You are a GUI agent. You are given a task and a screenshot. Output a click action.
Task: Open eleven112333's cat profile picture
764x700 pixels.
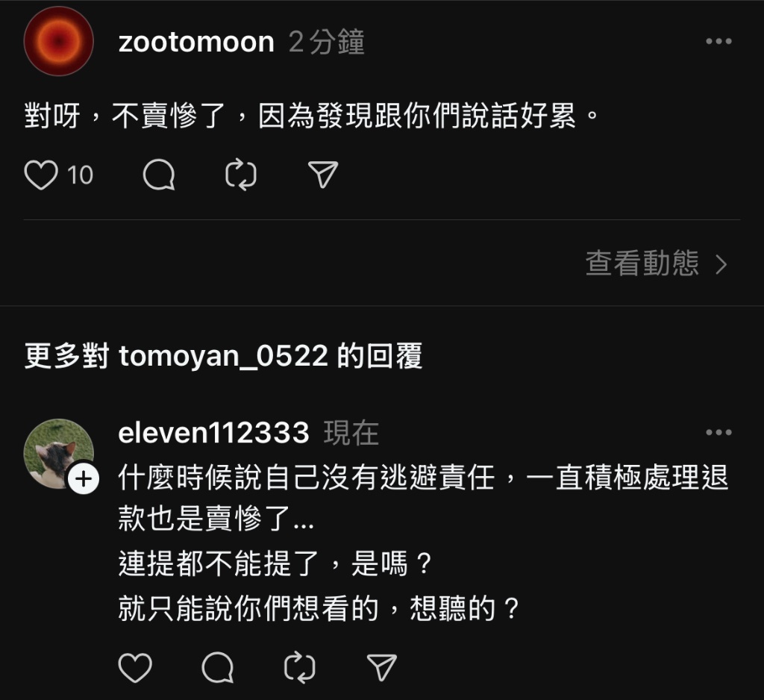tap(58, 453)
